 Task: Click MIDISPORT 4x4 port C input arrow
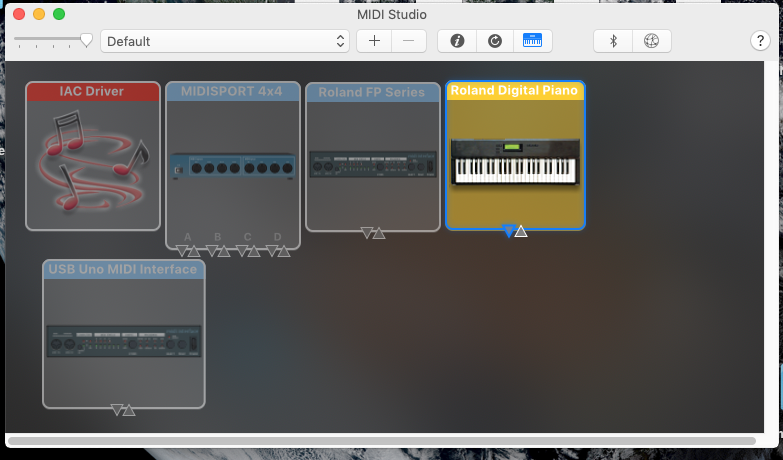click(x=242, y=251)
